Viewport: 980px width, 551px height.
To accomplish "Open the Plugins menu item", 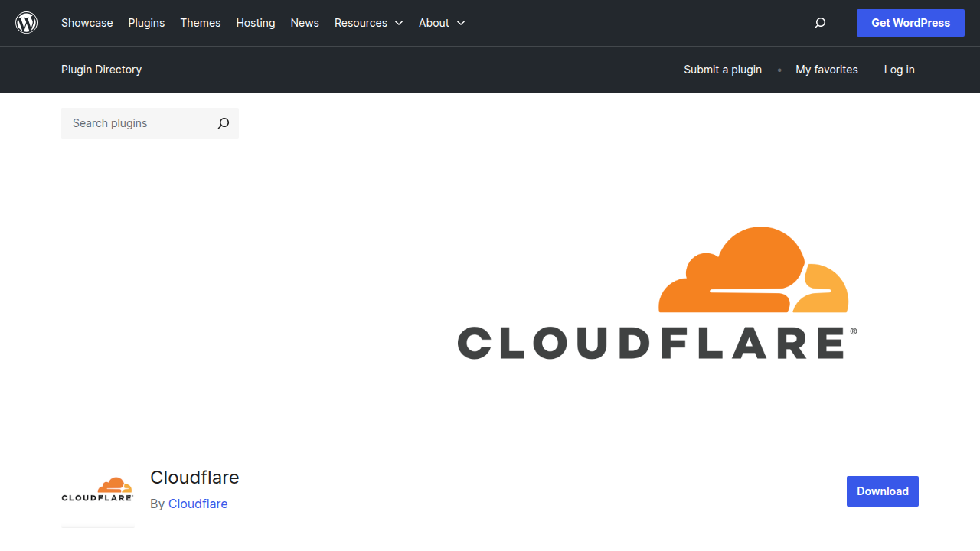I will pyautogui.click(x=146, y=23).
